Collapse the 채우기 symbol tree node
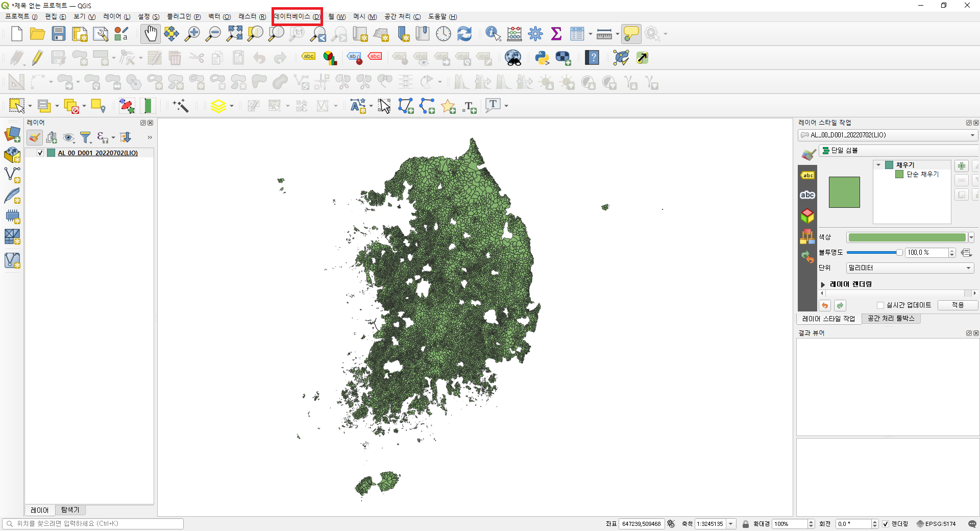Screen dimensions: 980x531 coord(878,165)
